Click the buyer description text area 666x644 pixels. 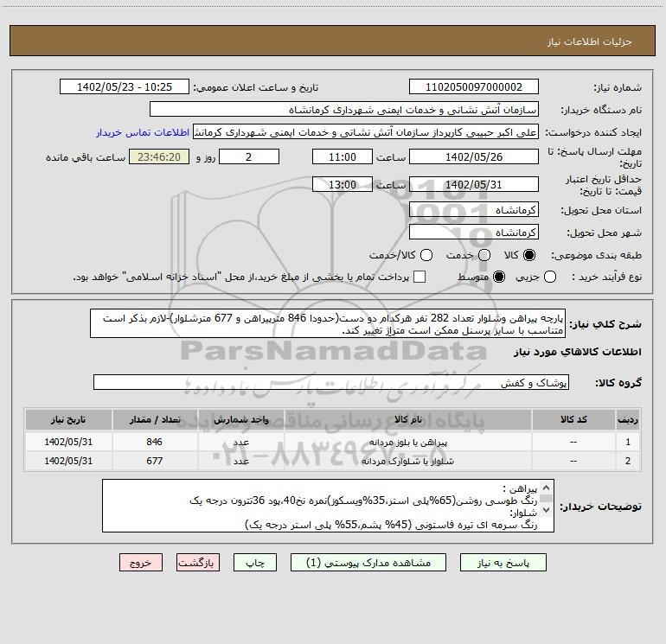point(328,506)
